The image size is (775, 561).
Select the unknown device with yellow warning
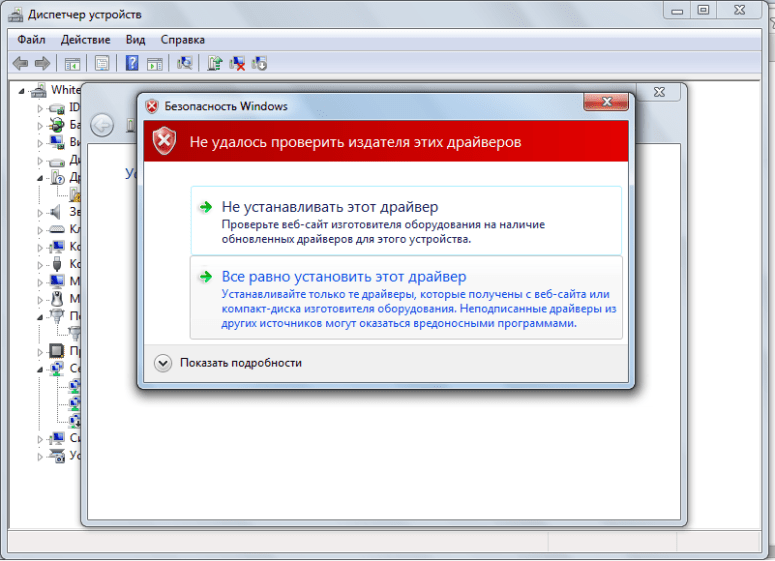(75, 194)
